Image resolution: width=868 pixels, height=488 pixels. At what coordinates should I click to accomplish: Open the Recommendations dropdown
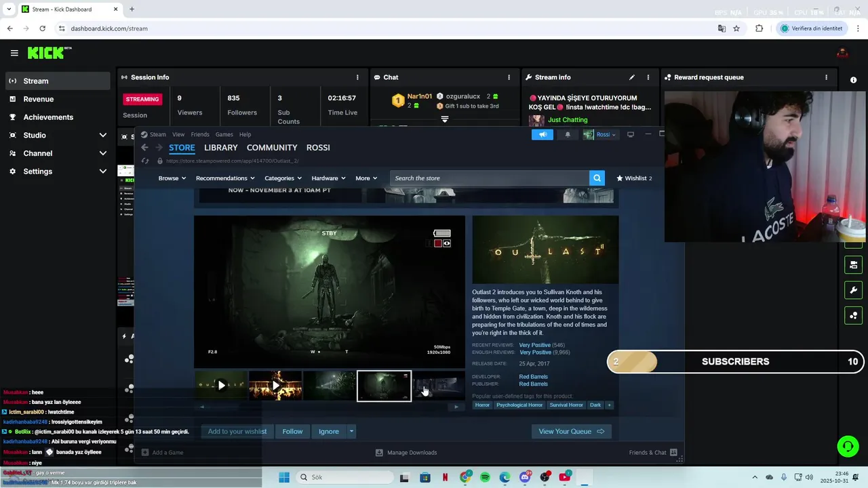pyautogui.click(x=225, y=178)
